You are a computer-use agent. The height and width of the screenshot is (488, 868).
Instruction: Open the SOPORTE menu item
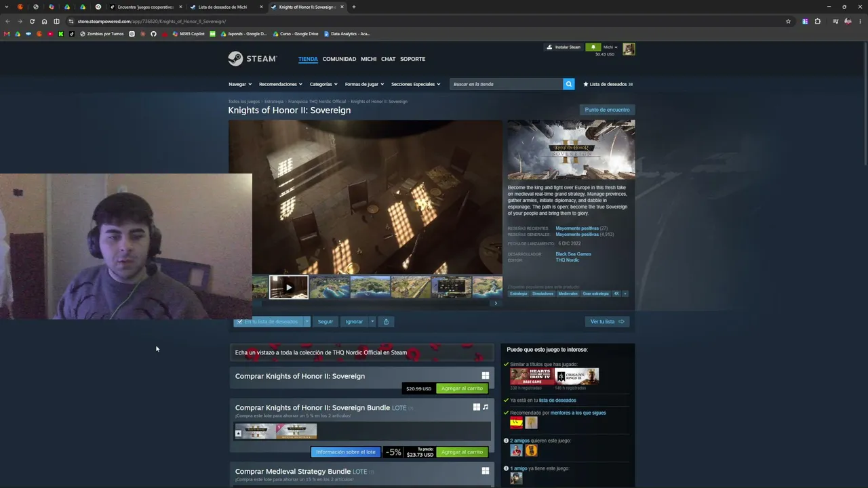pyautogui.click(x=412, y=59)
